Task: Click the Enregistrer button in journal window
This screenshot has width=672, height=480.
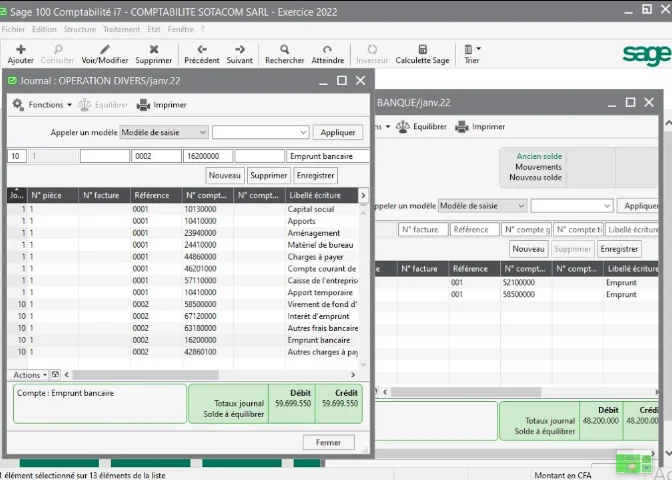Action: [316, 175]
